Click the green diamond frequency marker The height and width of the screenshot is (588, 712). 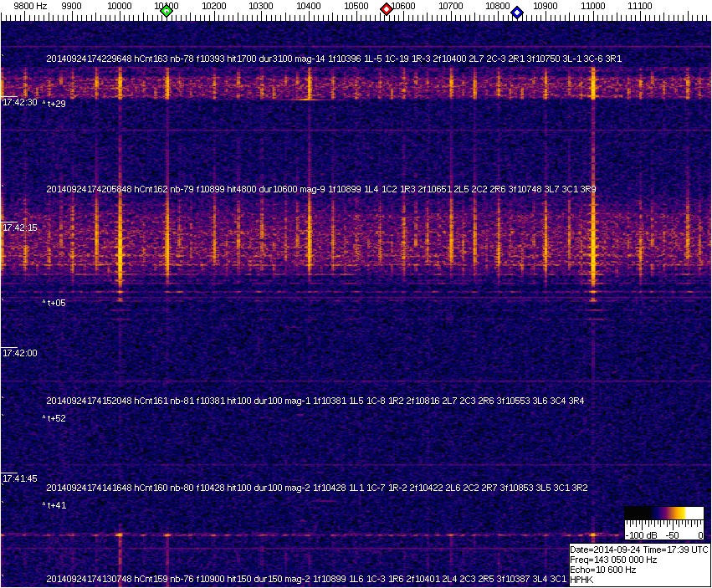click(x=166, y=11)
